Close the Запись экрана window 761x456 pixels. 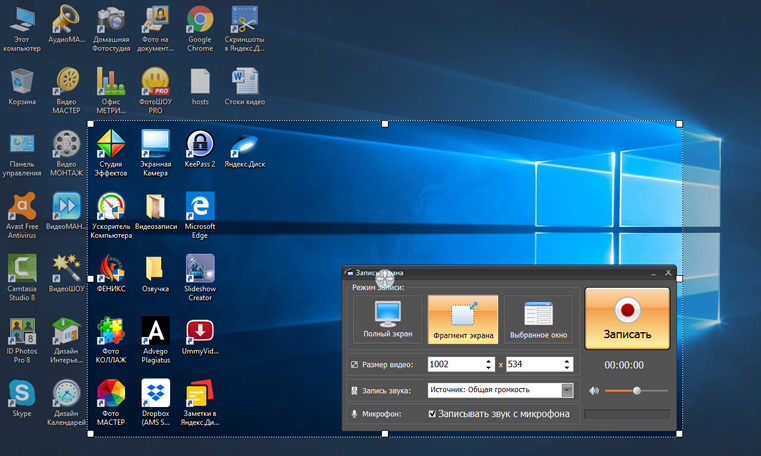668,273
